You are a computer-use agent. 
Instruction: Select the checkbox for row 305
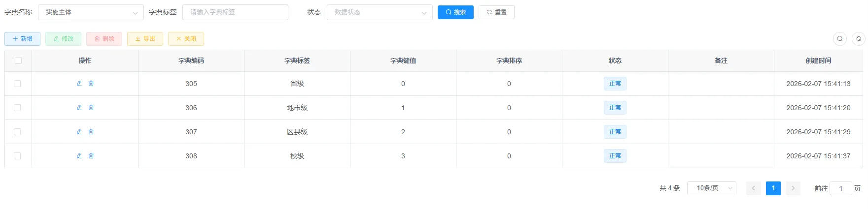[17, 84]
